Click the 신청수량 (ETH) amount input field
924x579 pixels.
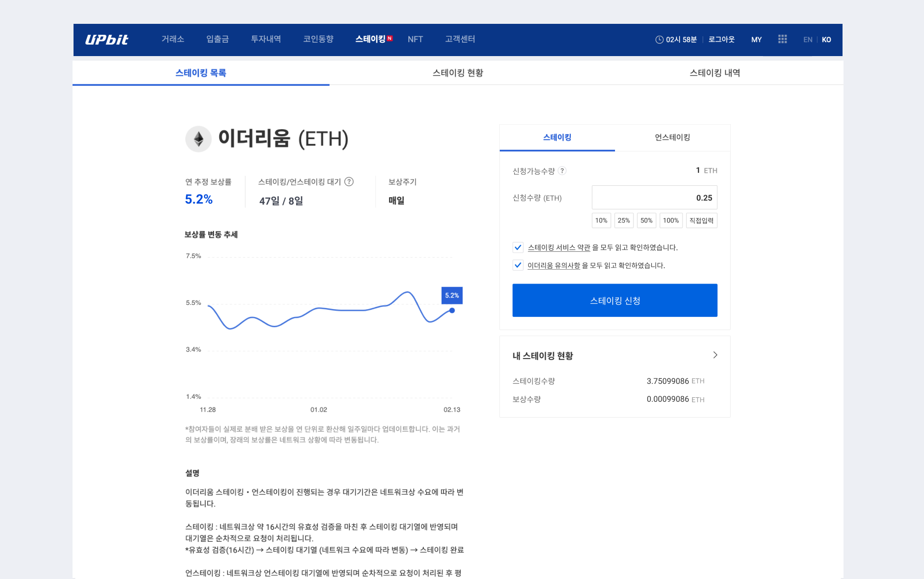point(654,198)
